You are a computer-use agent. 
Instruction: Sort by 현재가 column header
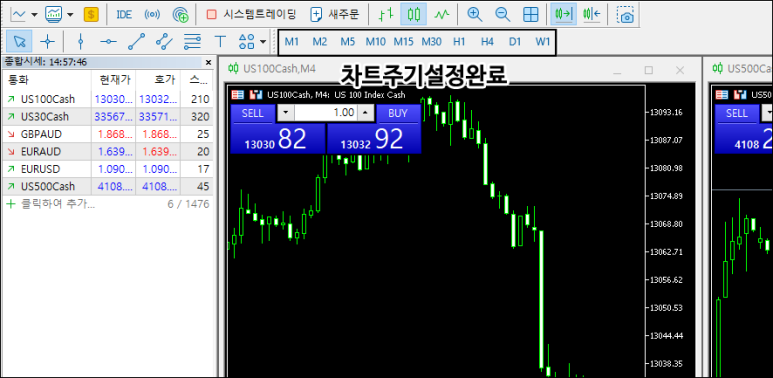click(x=114, y=80)
